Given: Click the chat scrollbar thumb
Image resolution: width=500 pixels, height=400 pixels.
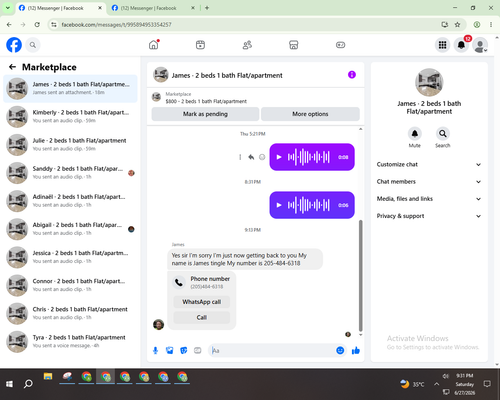Looking at the screenshot, I should (x=360, y=275).
